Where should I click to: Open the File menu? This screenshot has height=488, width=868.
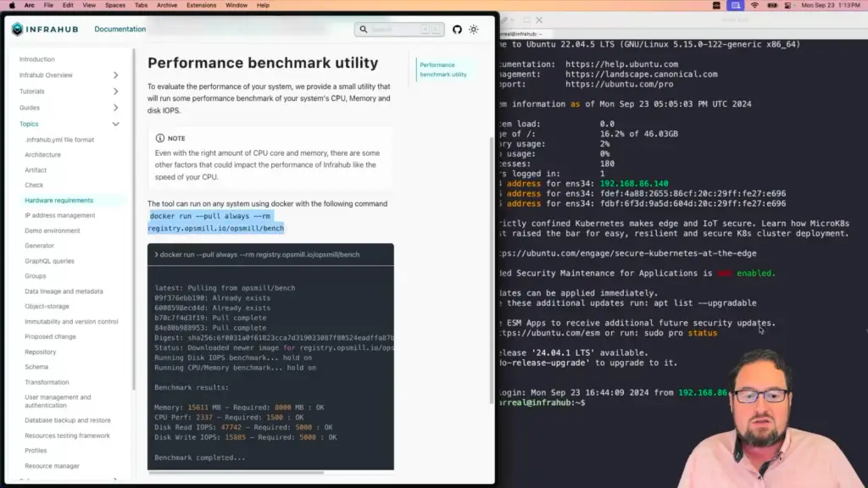48,5
